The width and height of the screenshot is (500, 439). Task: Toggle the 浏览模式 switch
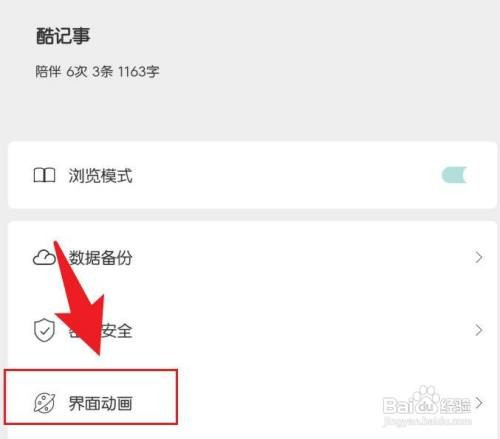[x=454, y=175]
